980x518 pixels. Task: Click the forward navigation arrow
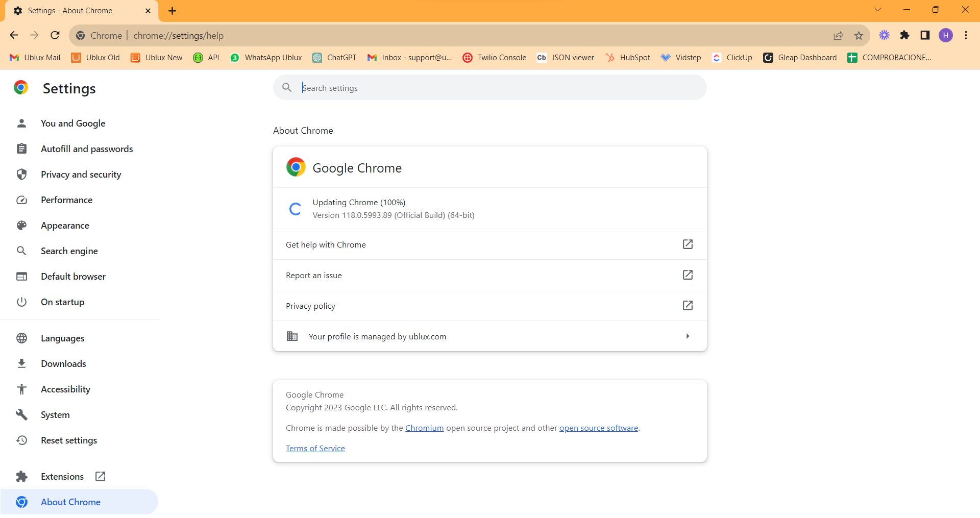pyautogui.click(x=35, y=35)
